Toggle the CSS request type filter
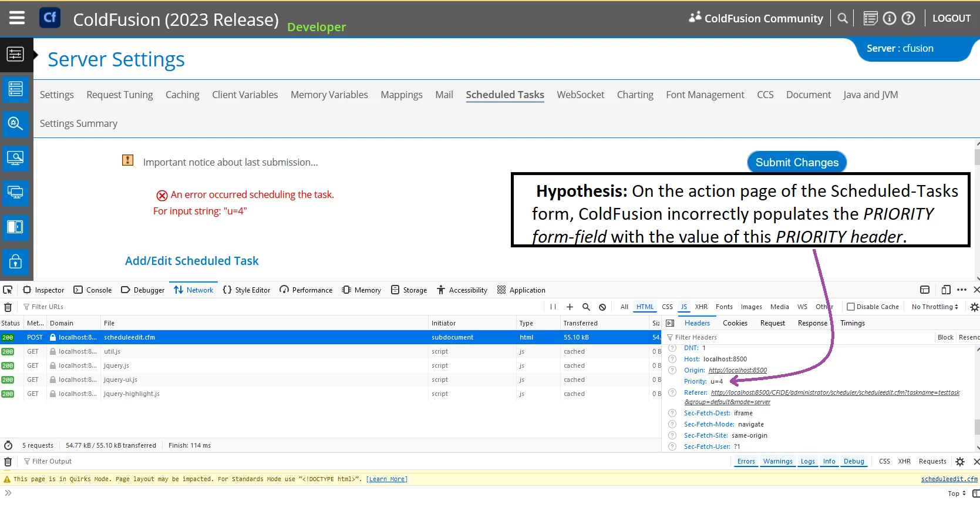Screen dimensions: 980x507 pos(668,307)
